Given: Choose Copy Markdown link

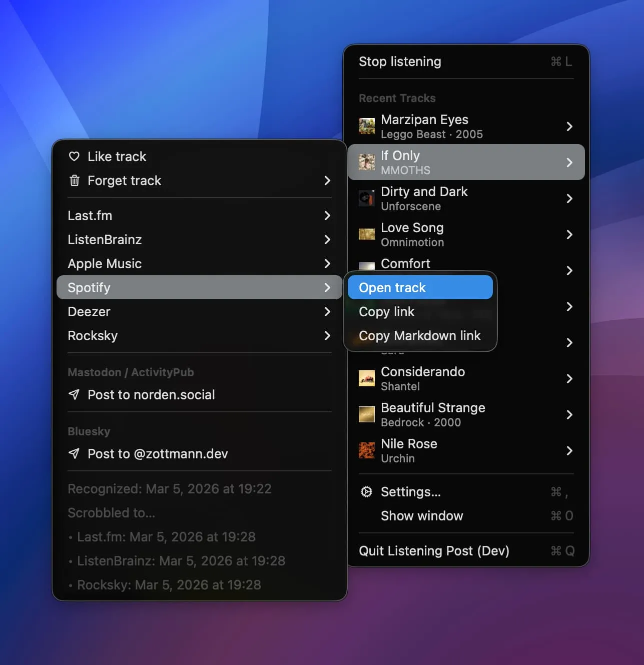Looking at the screenshot, I should 419,336.
